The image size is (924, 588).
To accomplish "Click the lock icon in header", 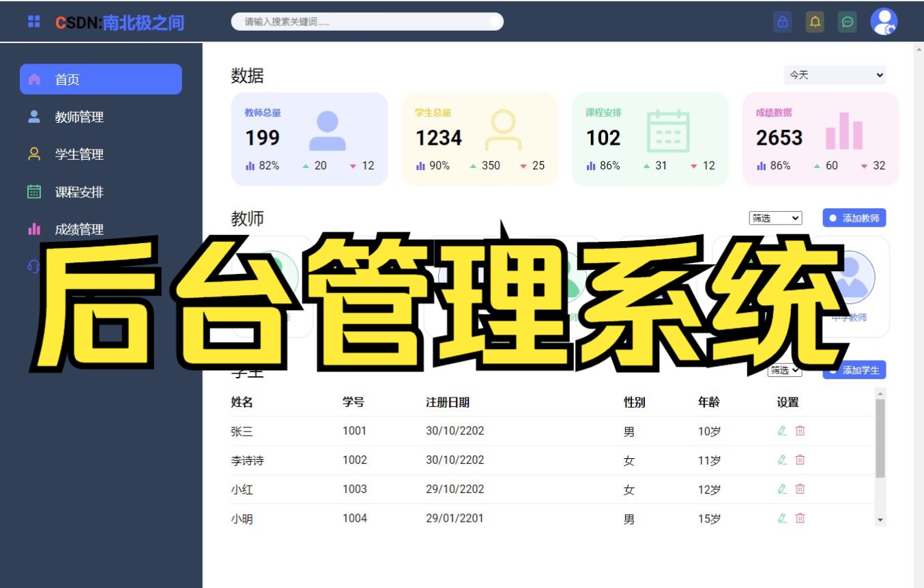I will (x=783, y=22).
